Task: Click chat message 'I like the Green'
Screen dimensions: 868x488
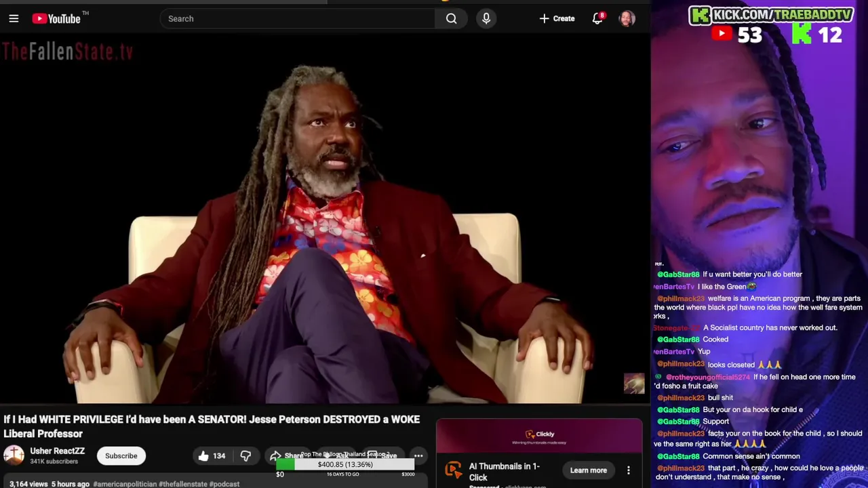Action: pyautogui.click(x=722, y=287)
